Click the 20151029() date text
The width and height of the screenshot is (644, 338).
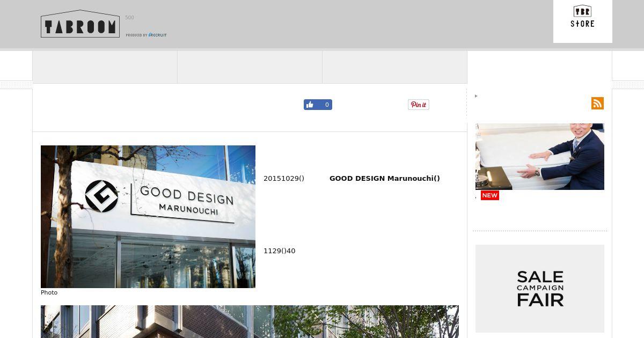coord(284,179)
